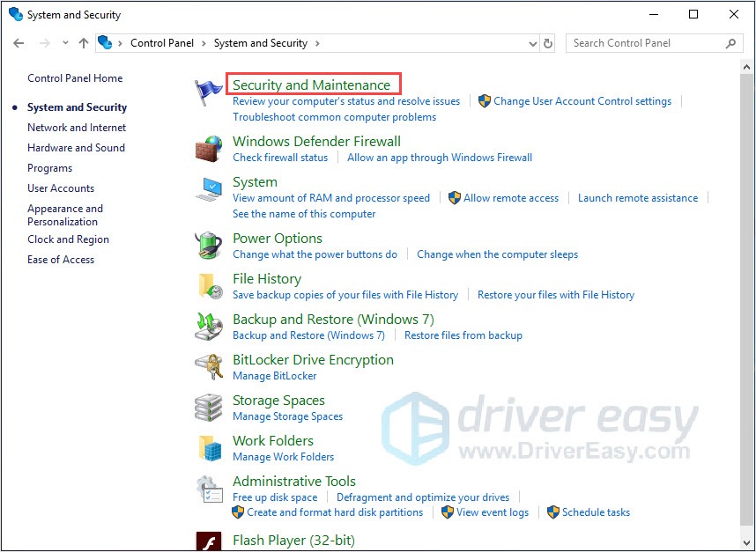Navigate to Control Panel via the breadcrumb
This screenshot has width=756, height=552.
pyautogui.click(x=162, y=42)
